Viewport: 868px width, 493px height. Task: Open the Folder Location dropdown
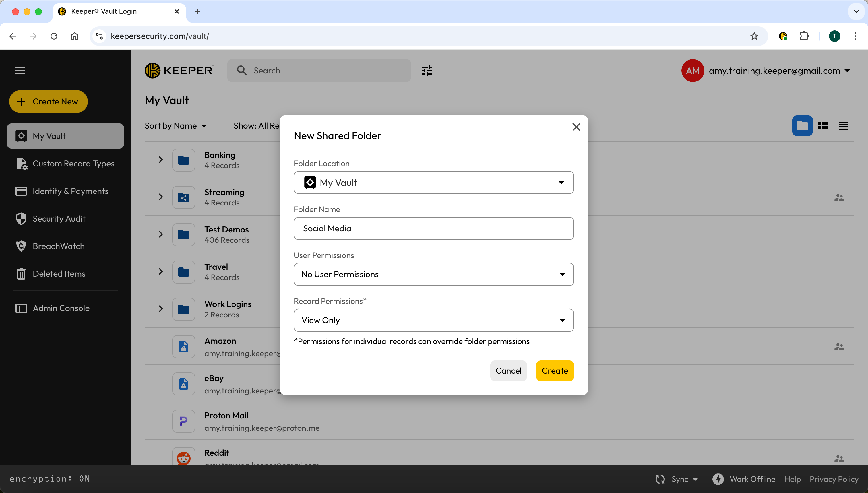pos(433,183)
